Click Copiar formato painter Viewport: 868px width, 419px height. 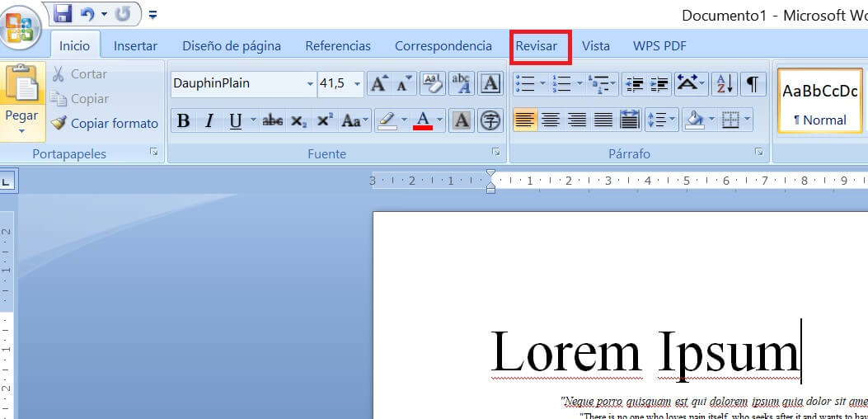105,123
